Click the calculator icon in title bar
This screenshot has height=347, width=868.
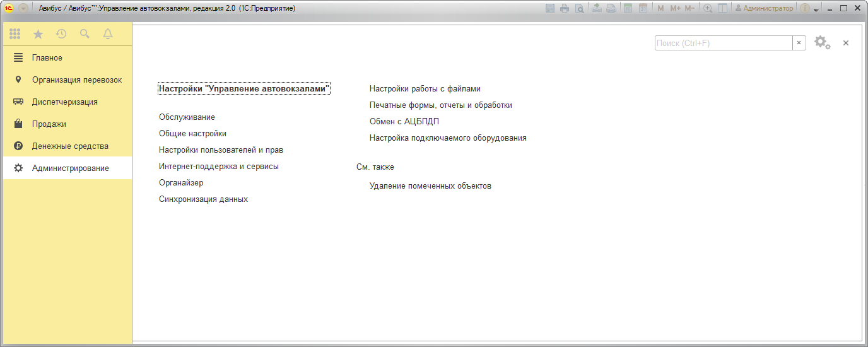coord(628,8)
